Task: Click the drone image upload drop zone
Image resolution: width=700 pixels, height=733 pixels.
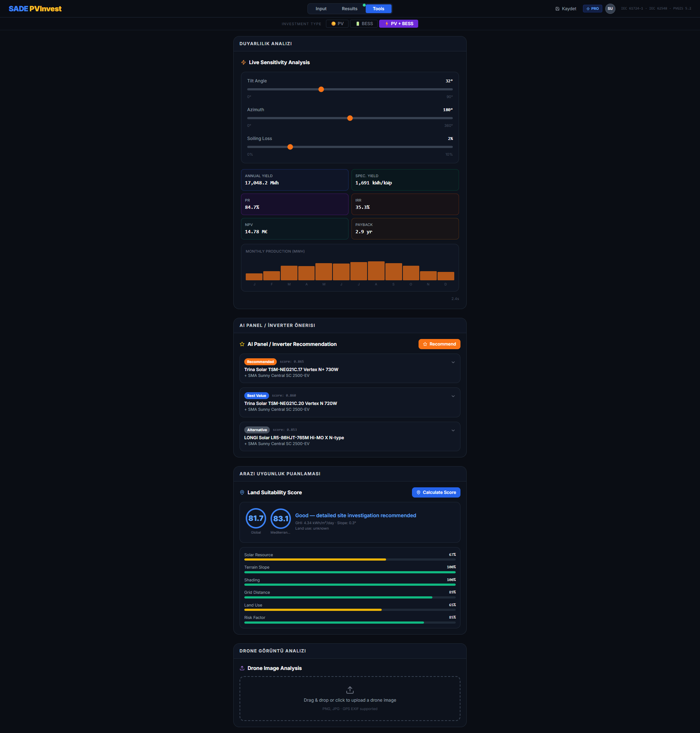Action: click(x=350, y=698)
